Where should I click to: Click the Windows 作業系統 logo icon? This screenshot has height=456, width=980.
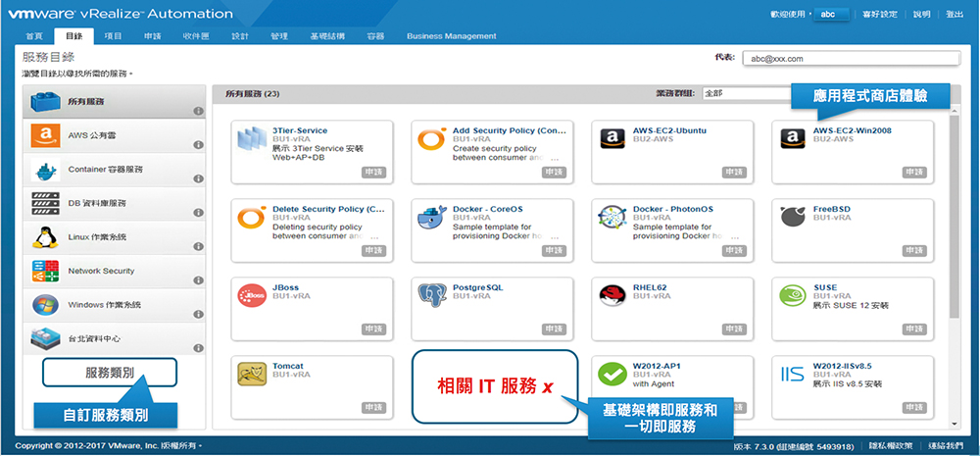click(45, 305)
